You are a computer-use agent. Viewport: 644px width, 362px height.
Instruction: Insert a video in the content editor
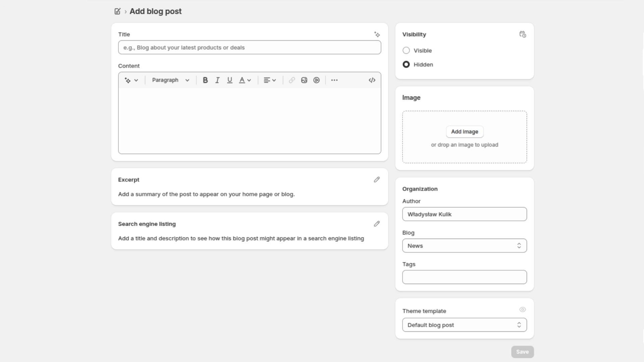pyautogui.click(x=316, y=80)
